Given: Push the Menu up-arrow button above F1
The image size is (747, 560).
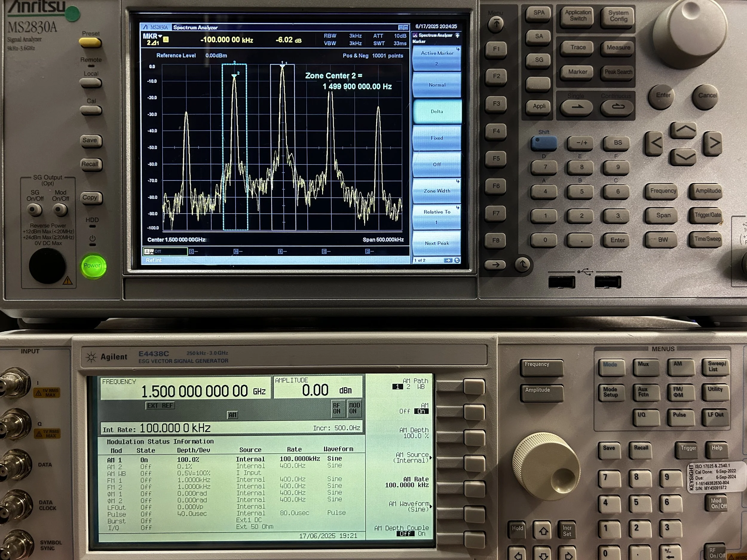Looking at the screenshot, I should point(495,24).
